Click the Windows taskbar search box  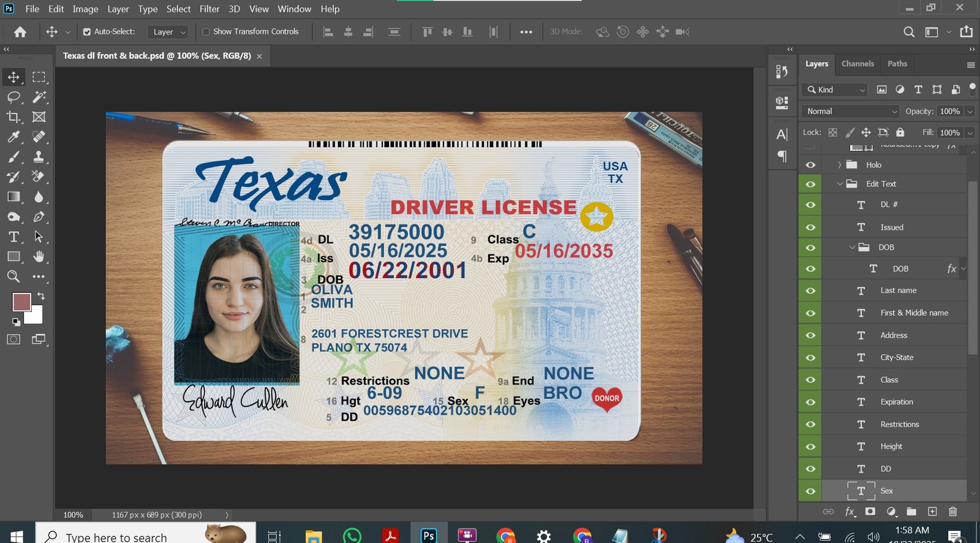click(116, 536)
